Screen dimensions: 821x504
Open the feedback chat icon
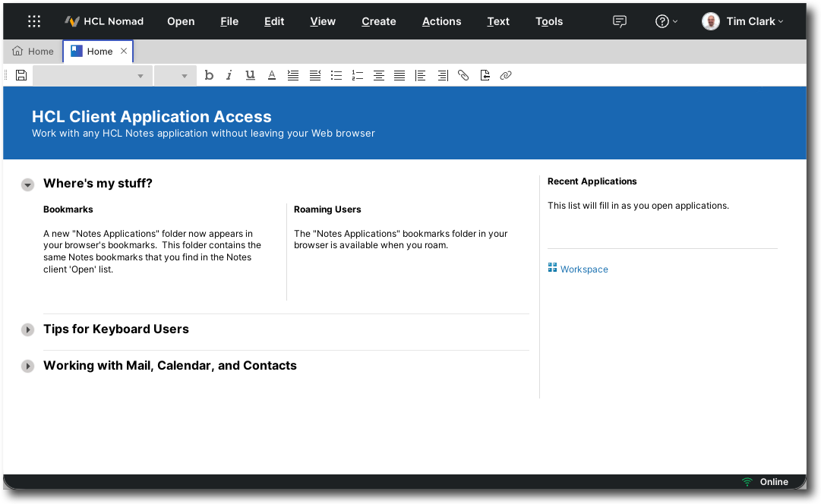pos(620,21)
